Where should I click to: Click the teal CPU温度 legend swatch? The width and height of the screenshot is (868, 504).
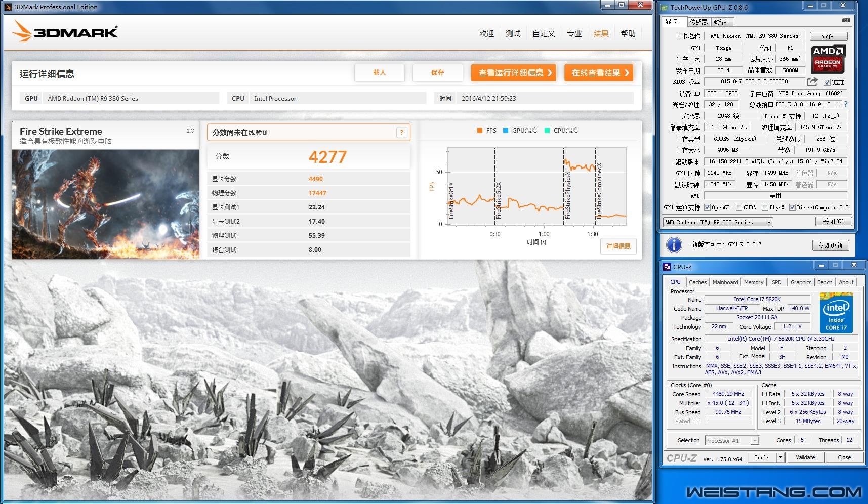[x=547, y=131]
